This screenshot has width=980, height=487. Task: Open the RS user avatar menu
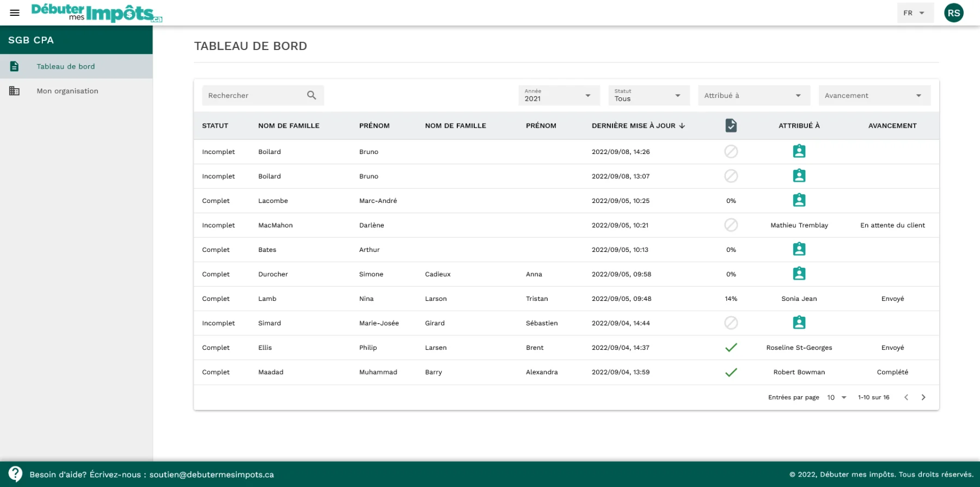(x=953, y=13)
